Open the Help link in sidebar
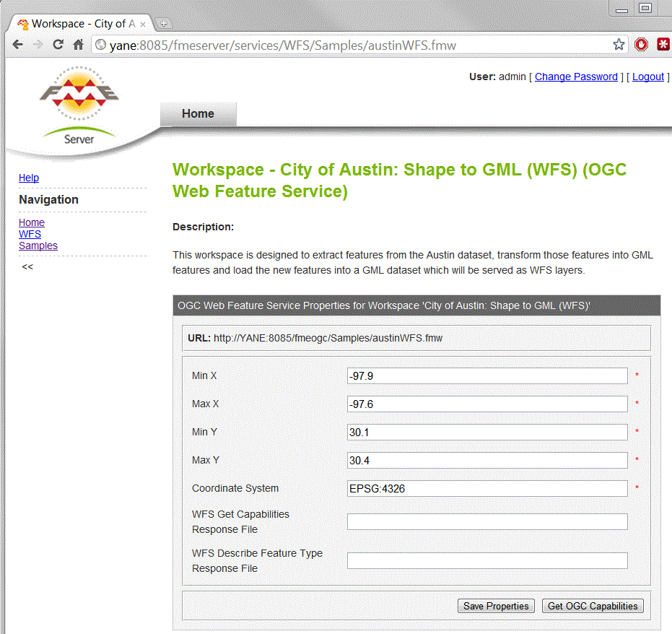This screenshot has width=672, height=634. (29, 178)
